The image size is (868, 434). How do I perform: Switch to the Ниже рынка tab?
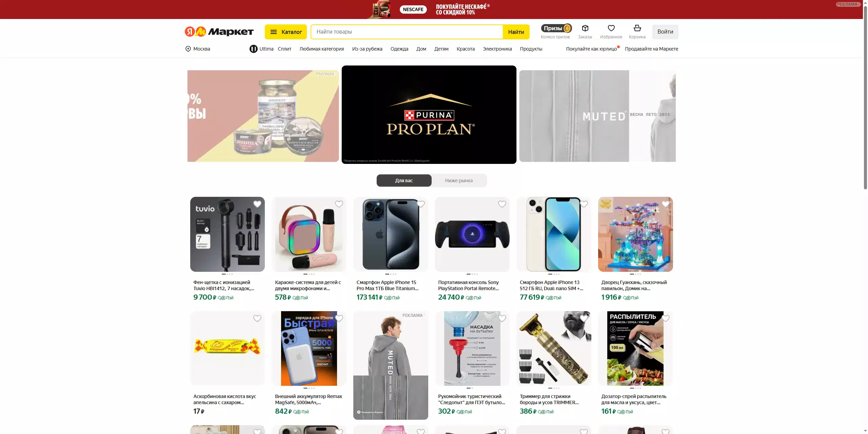(459, 181)
